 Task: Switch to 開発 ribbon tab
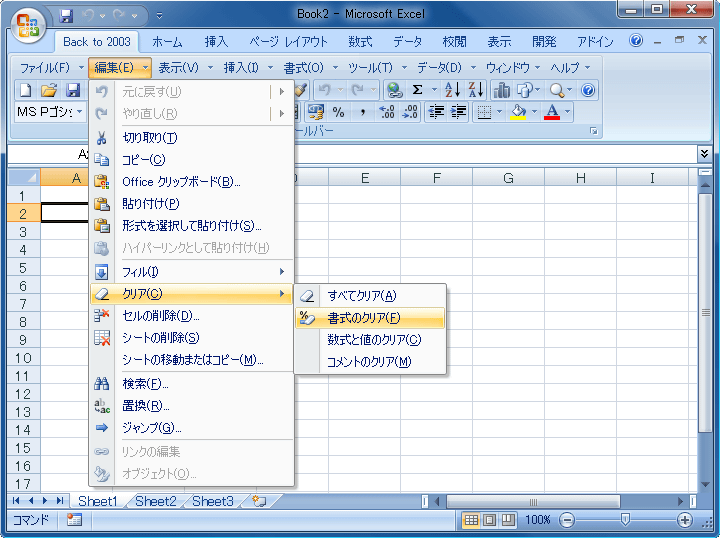click(x=544, y=42)
